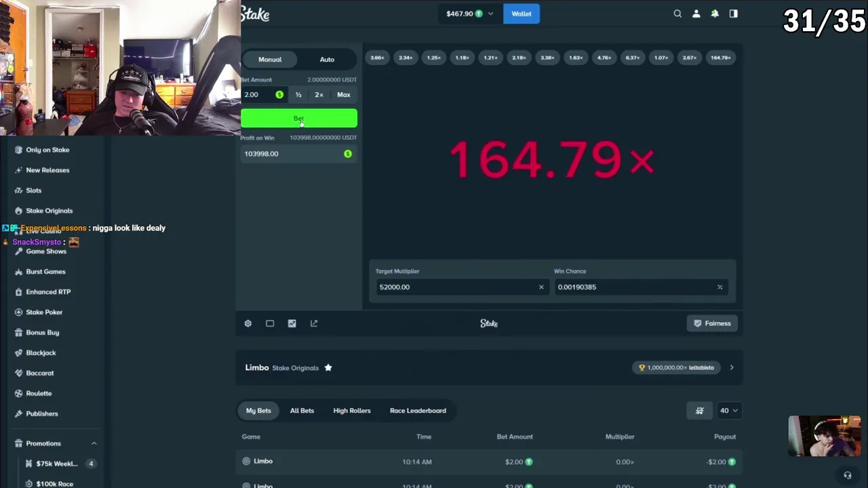This screenshot has width=868, height=488.
Task: Click the Burst Games sidebar icon
Action: (x=19, y=272)
